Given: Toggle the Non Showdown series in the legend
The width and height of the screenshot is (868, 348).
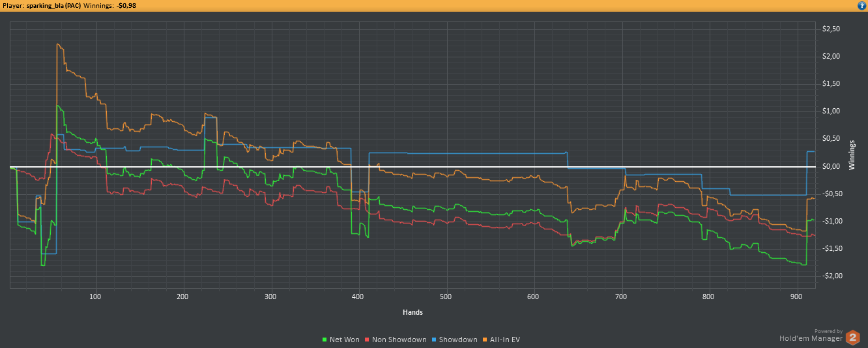Looking at the screenshot, I should tap(396, 340).
